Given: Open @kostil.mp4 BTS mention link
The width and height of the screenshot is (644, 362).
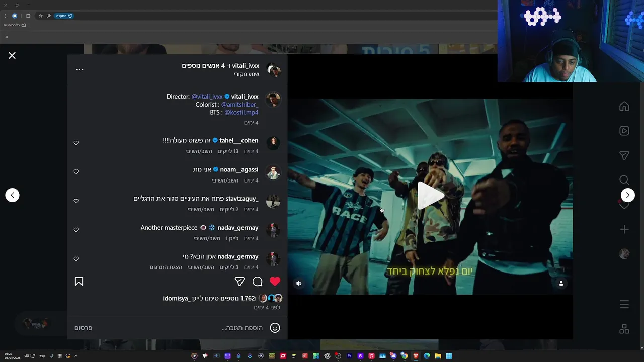Looking at the screenshot, I should [x=241, y=113].
